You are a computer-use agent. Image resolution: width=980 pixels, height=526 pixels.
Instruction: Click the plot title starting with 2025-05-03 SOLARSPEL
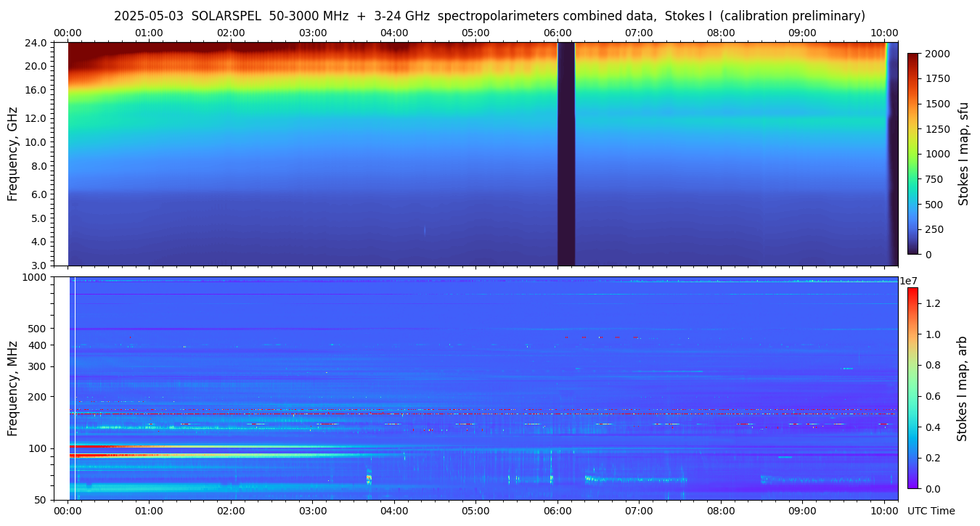click(x=489, y=16)
